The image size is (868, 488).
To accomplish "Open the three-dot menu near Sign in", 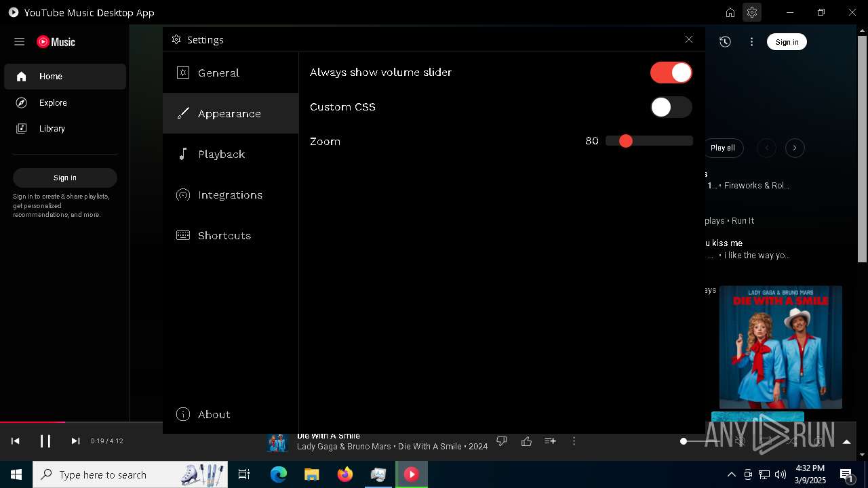I will pyautogui.click(x=751, y=42).
